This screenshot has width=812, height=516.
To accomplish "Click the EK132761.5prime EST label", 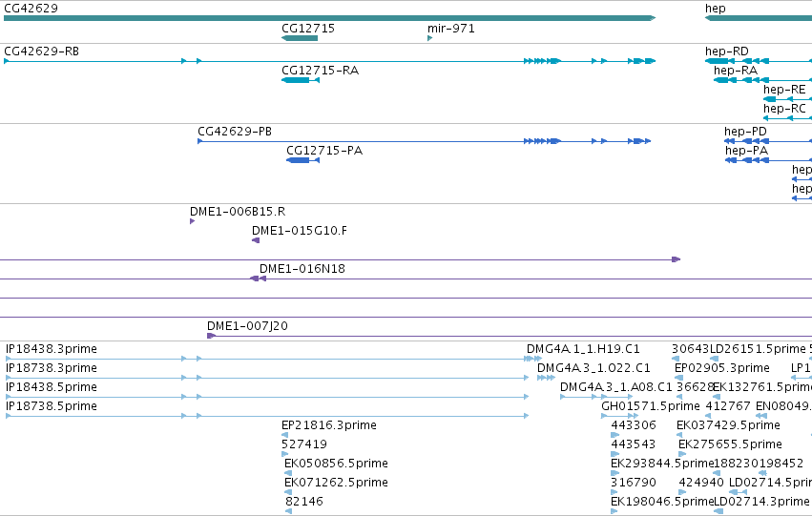I will point(762,387).
